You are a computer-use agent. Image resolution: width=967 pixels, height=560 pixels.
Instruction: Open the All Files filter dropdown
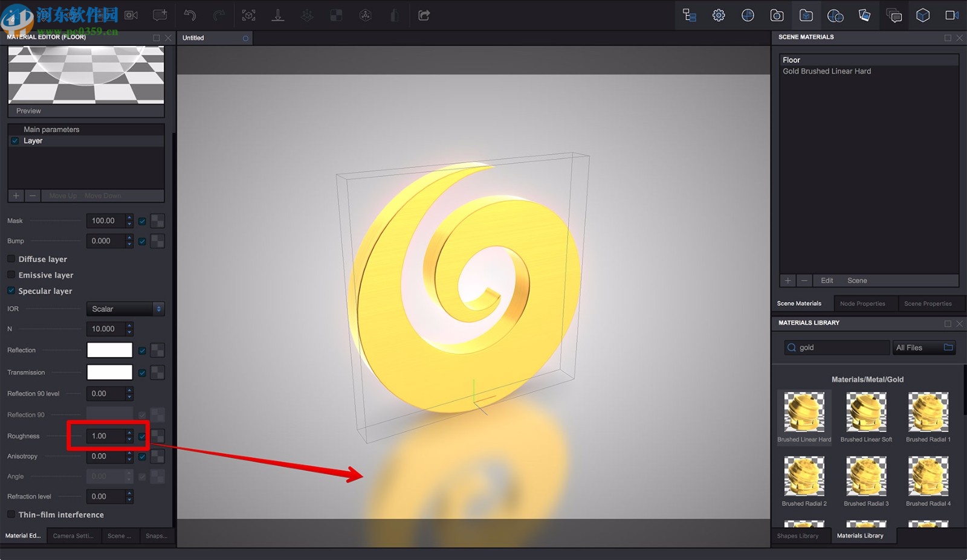click(923, 347)
